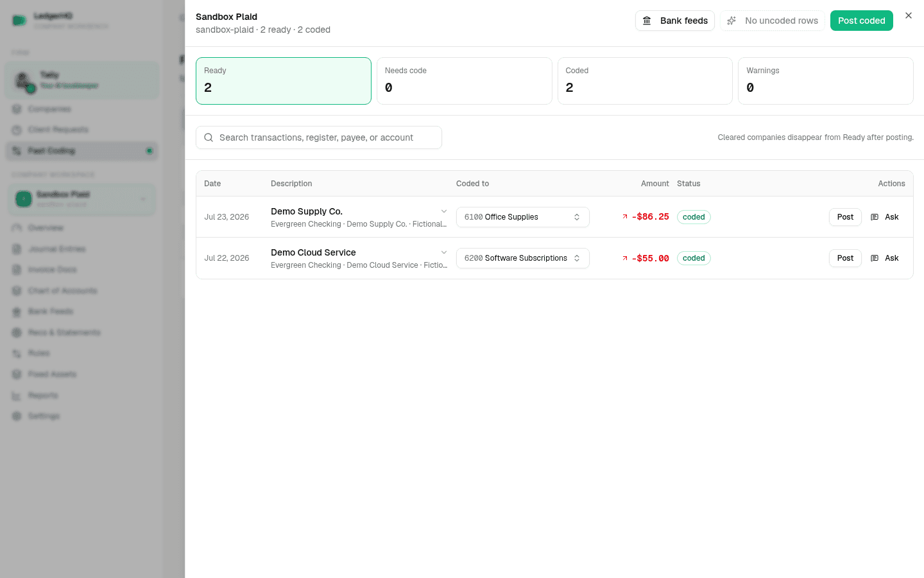Open the Bank feeds button
This screenshot has width=924, height=578.
point(674,21)
